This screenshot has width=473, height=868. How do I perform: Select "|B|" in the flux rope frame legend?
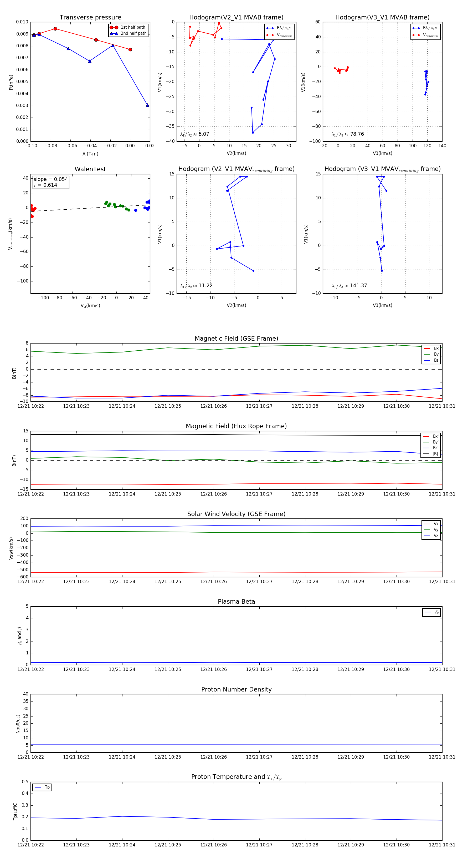point(431,454)
